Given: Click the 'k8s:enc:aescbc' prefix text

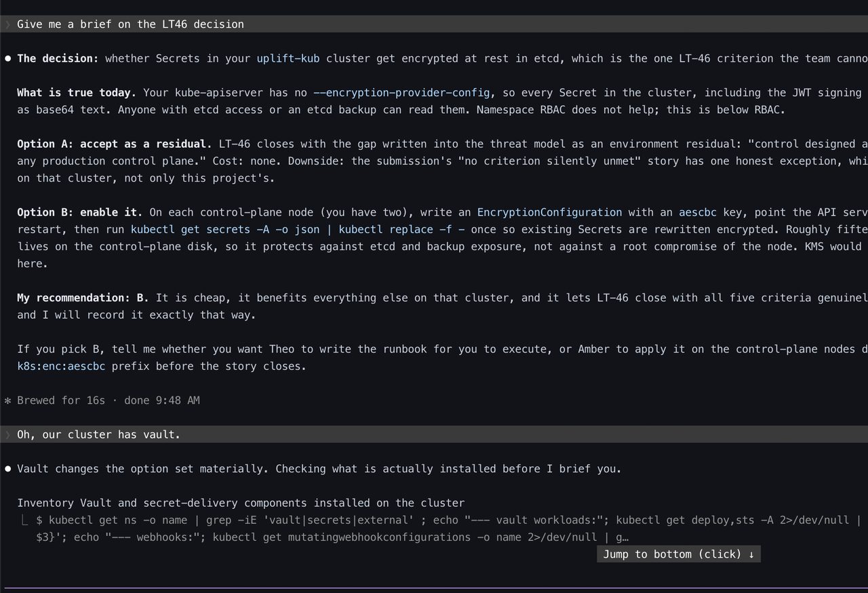Looking at the screenshot, I should pos(61,366).
